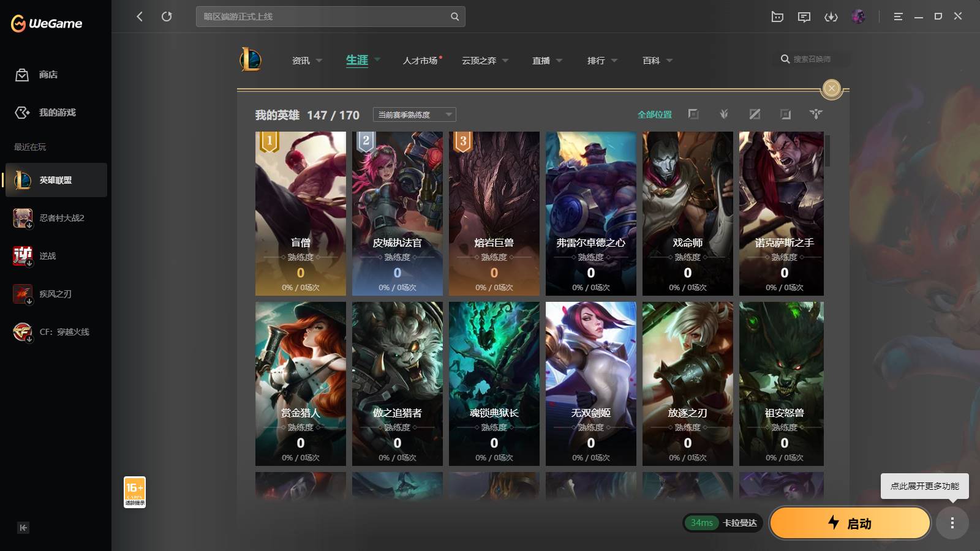The height and width of the screenshot is (551, 980).
Task: Open the 盲僧 hero card
Action: pos(301,214)
